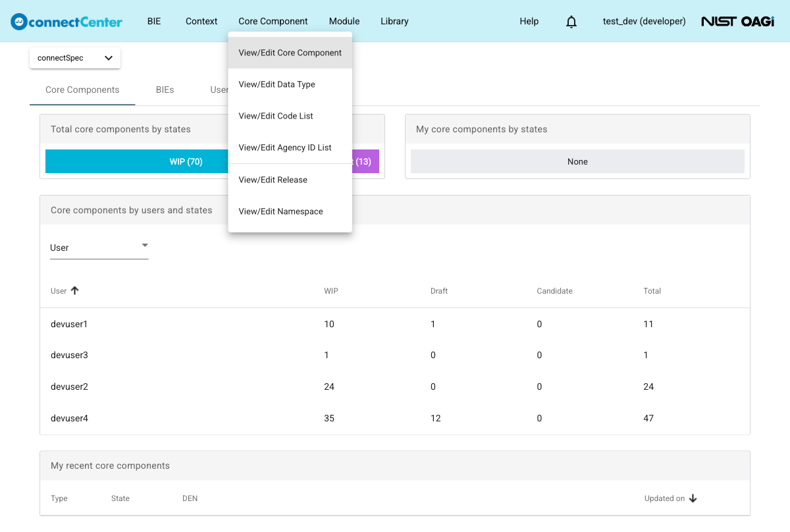Viewport: 790px width, 532px height.
Task: Select the devuser3 row name
Action: click(69, 355)
